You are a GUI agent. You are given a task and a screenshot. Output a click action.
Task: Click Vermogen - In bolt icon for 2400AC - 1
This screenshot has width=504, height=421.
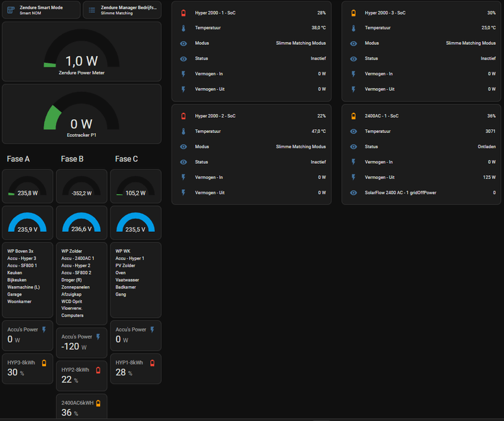[x=353, y=162]
